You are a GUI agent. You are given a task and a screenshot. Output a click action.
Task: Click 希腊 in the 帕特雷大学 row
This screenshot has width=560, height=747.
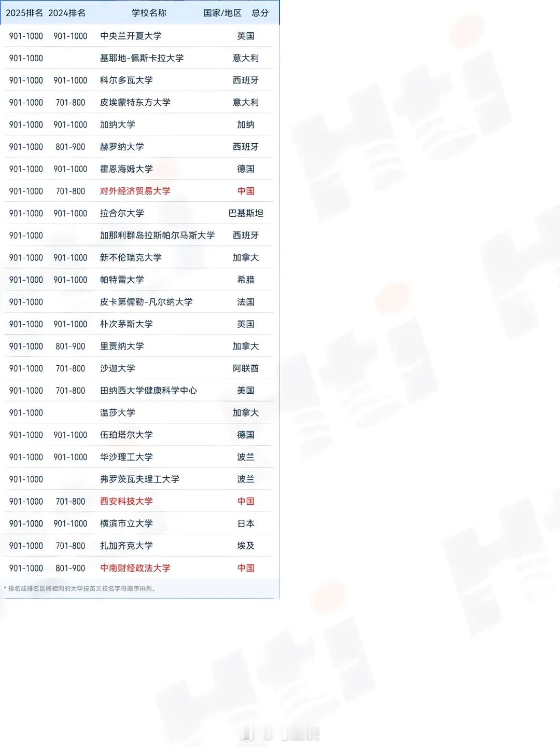[x=246, y=280]
